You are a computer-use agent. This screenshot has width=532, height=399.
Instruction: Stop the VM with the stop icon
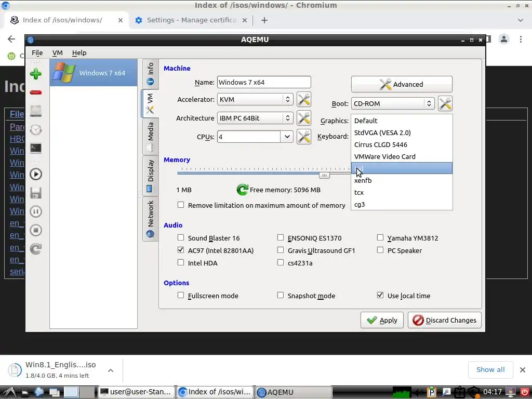(x=36, y=230)
